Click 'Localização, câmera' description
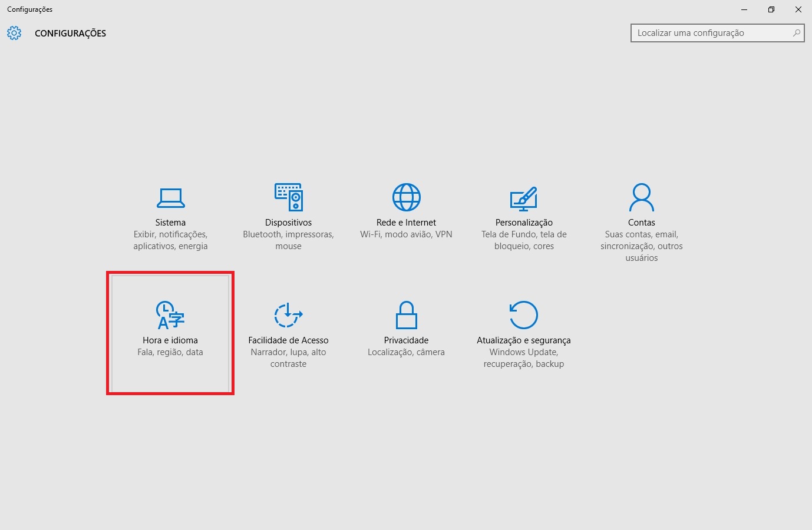Image resolution: width=812 pixels, height=530 pixels. [407, 352]
